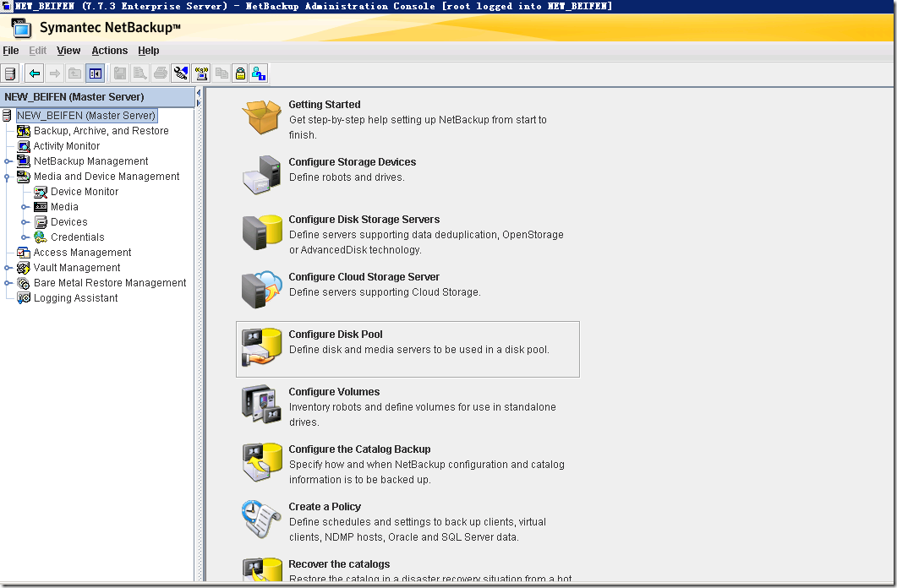This screenshot has height=588, width=897.
Task: Click the greyed-out copy pages toolbar icon
Action: click(x=221, y=73)
